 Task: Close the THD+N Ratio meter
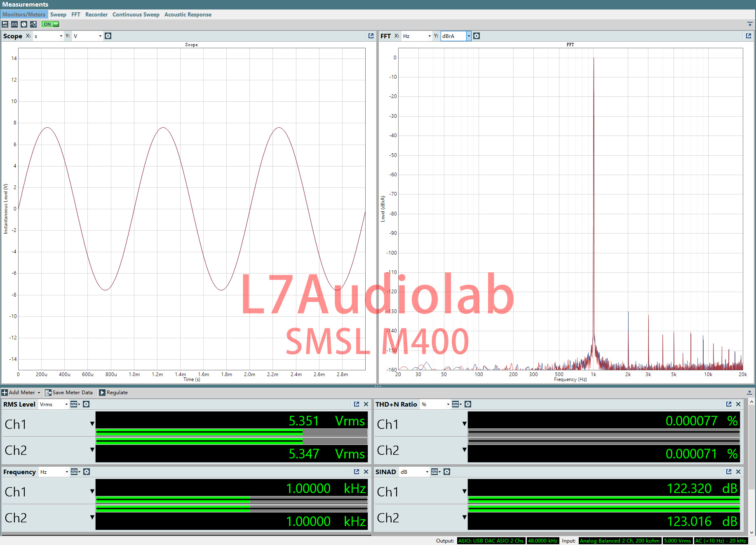pyautogui.click(x=738, y=404)
